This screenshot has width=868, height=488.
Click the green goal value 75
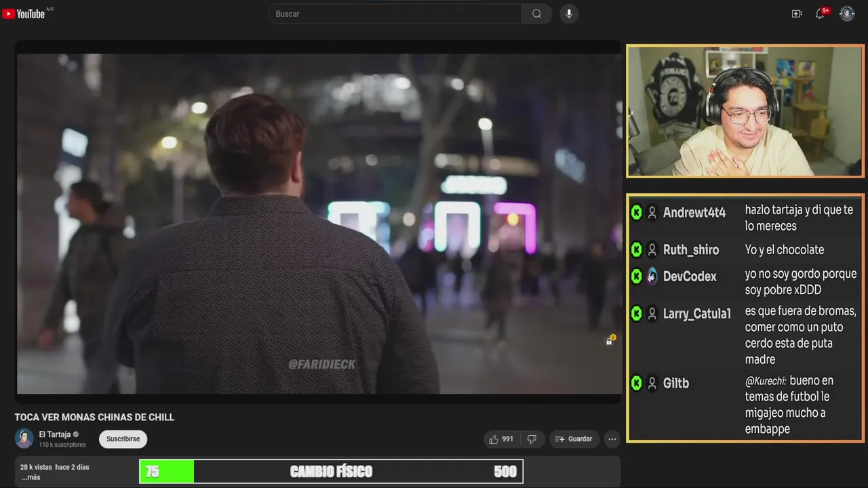[153, 472]
